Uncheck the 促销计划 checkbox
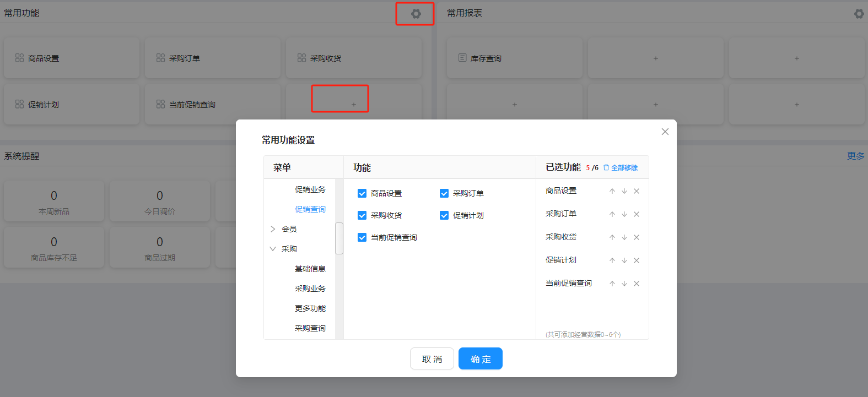The width and height of the screenshot is (868, 397). tap(444, 215)
